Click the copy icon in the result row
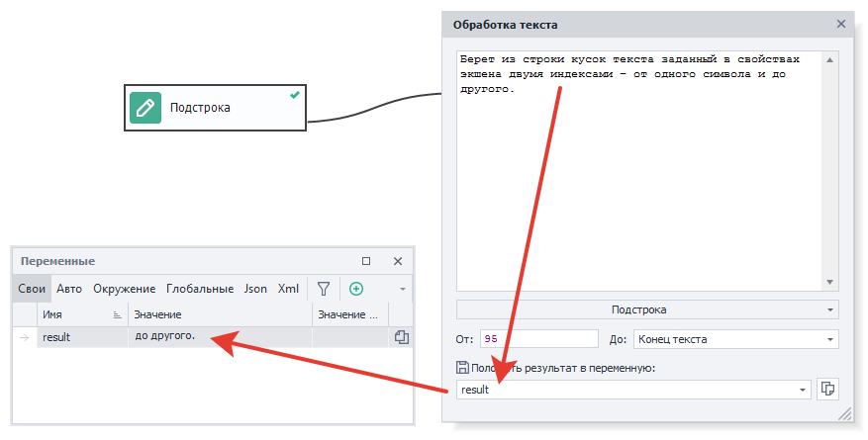Image resolution: width=868 pixels, height=440 pixels. 401,337
